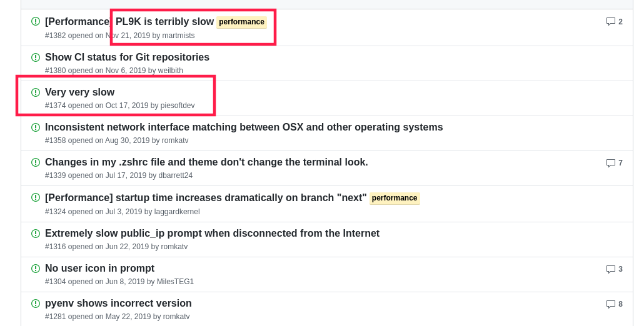Click comment icon for 'No user icon in prompt'

point(611,269)
